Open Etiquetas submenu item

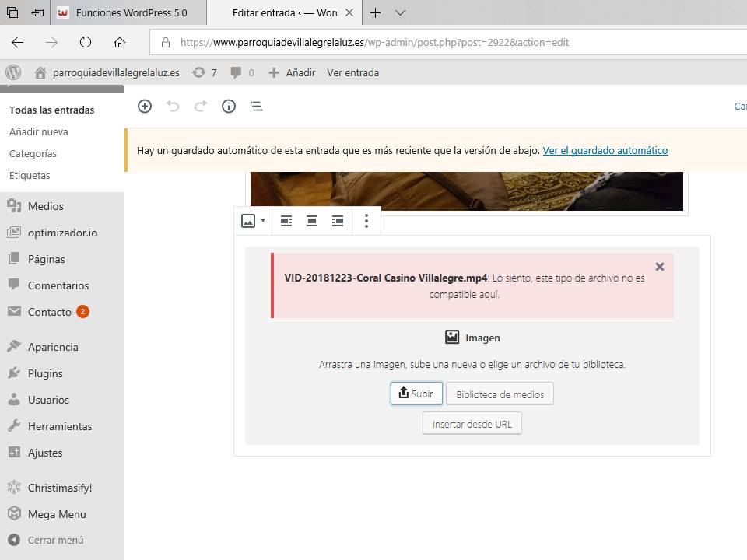pyautogui.click(x=30, y=176)
